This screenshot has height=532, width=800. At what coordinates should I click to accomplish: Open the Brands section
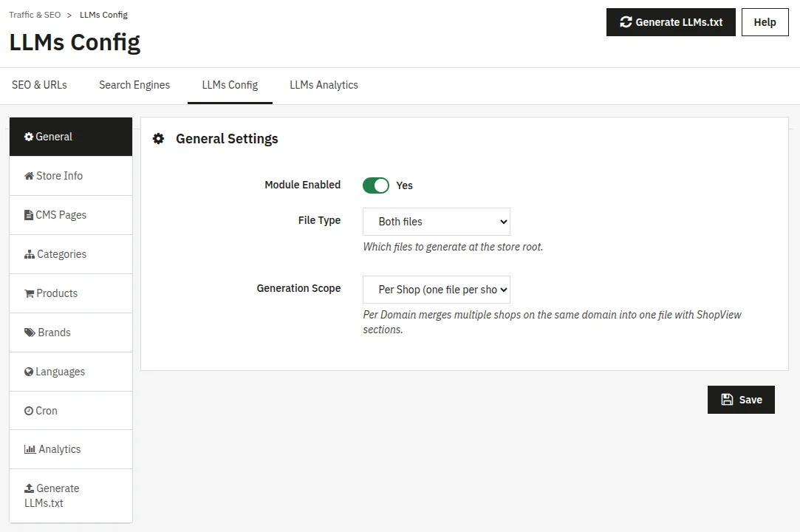click(71, 332)
